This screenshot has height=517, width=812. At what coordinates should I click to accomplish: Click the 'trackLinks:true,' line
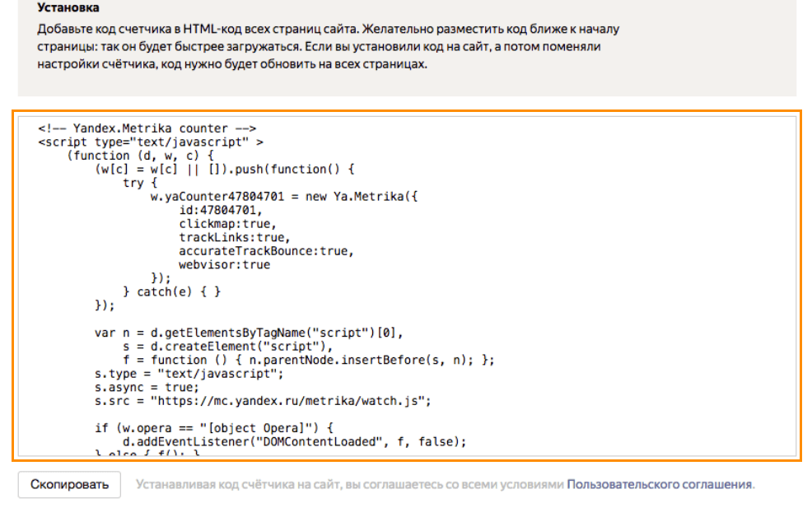point(235,238)
